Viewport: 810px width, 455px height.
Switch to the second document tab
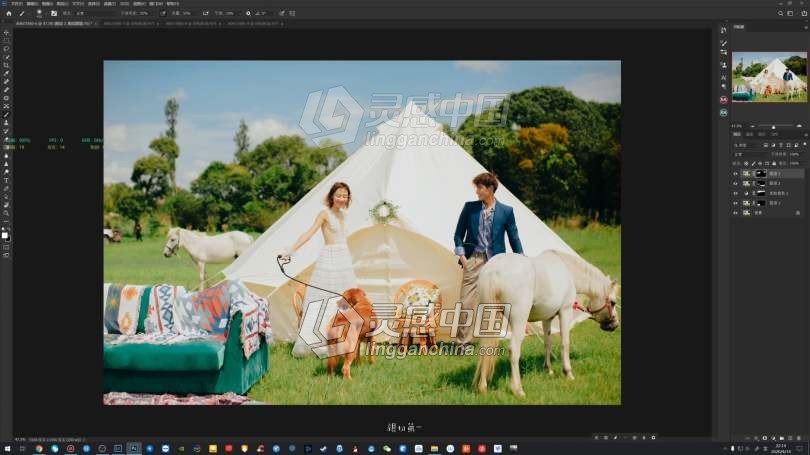[129, 24]
